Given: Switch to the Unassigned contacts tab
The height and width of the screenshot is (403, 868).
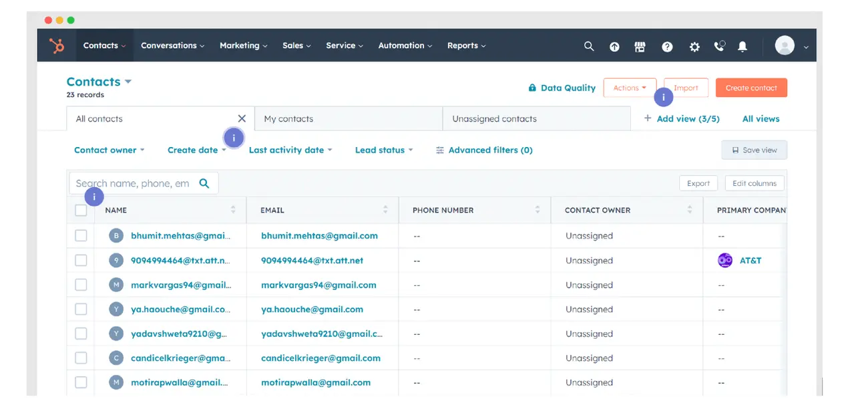Looking at the screenshot, I should (x=493, y=118).
